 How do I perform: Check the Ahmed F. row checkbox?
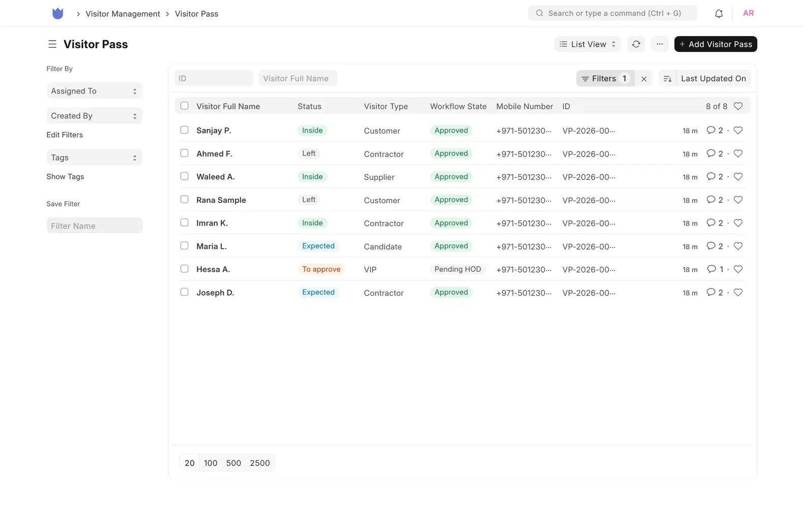click(184, 153)
